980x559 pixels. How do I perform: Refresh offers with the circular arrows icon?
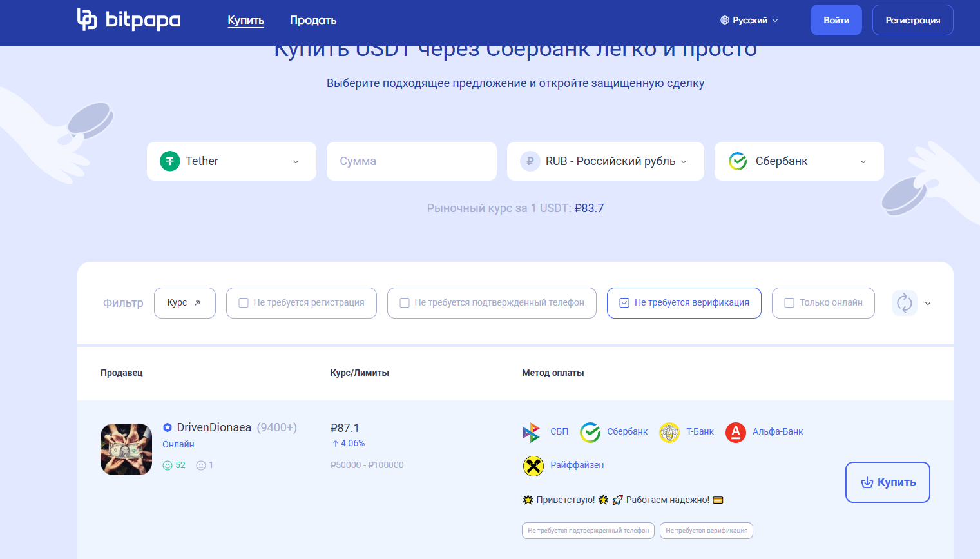point(905,303)
